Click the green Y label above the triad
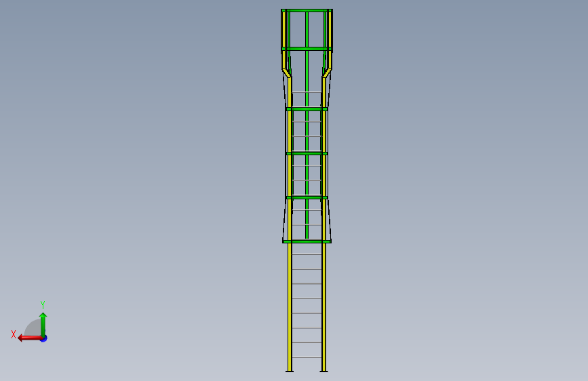Viewport: 588px width, 381px height. (x=43, y=304)
